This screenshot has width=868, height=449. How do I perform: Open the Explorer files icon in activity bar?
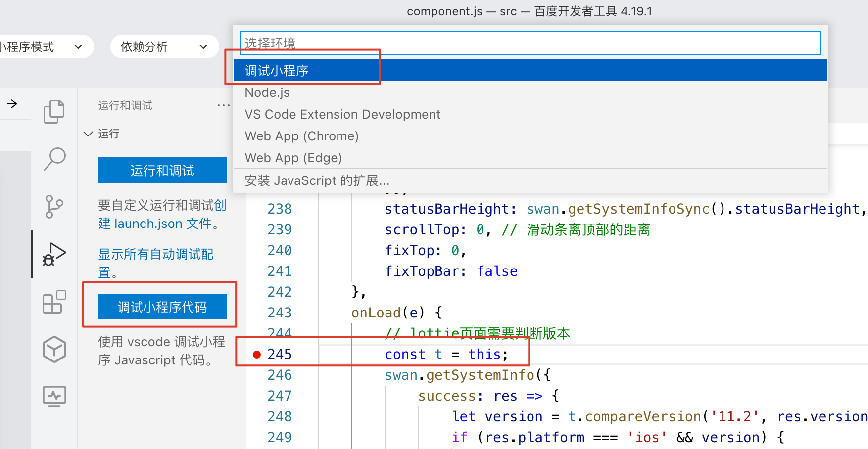pos(54,111)
